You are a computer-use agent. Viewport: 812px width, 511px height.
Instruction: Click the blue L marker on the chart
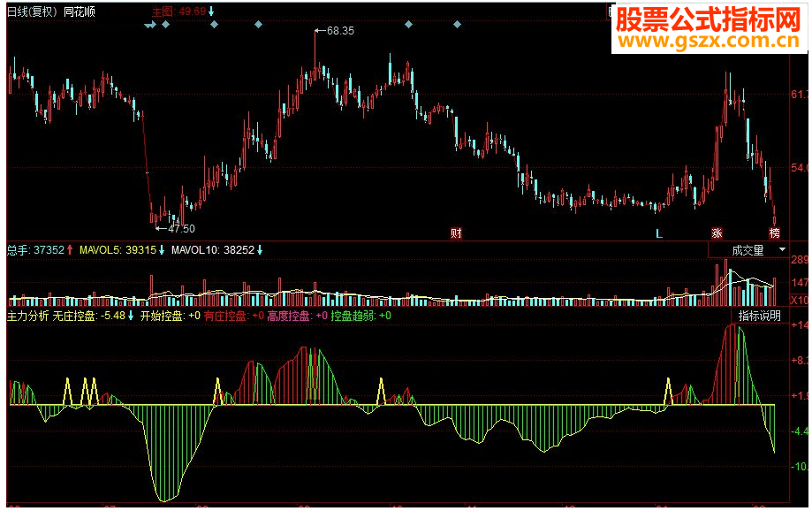(659, 233)
